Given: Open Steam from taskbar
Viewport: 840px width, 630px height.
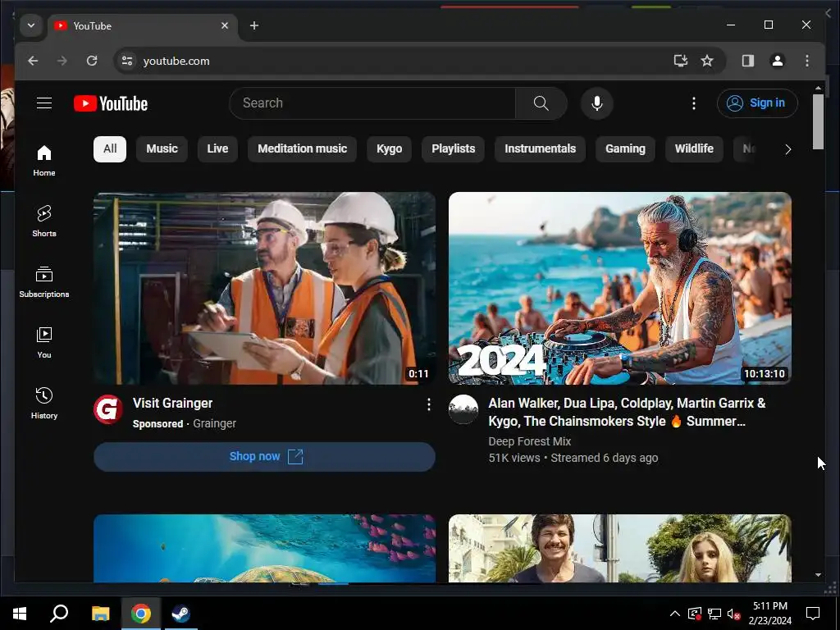Looking at the screenshot, I should 180,614.
